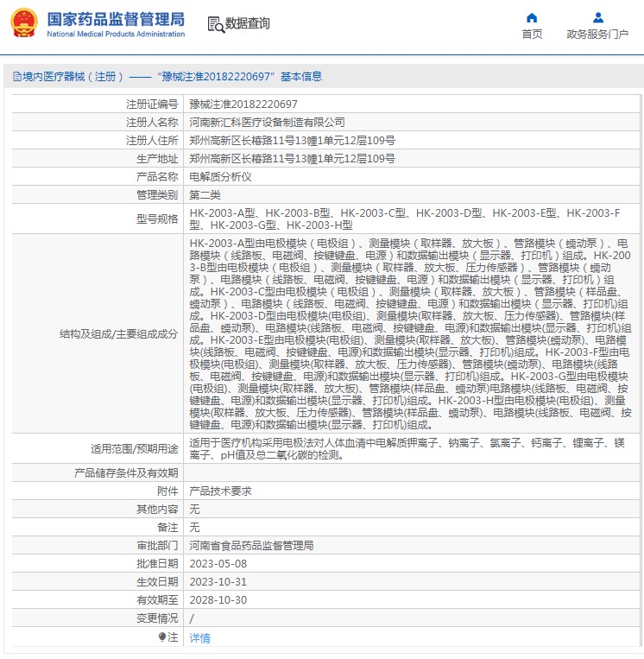644x659 pixels.
Task: Click the 结构及组成 description text
Action: 410,333
